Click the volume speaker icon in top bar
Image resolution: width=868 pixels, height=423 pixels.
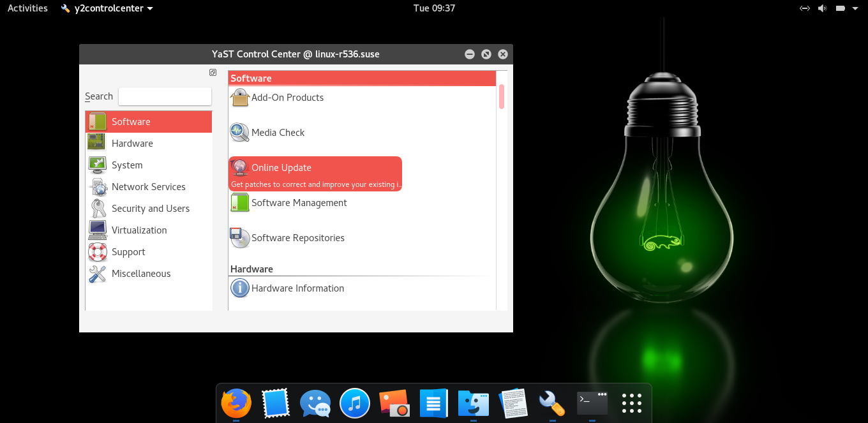tap(822, 8)
